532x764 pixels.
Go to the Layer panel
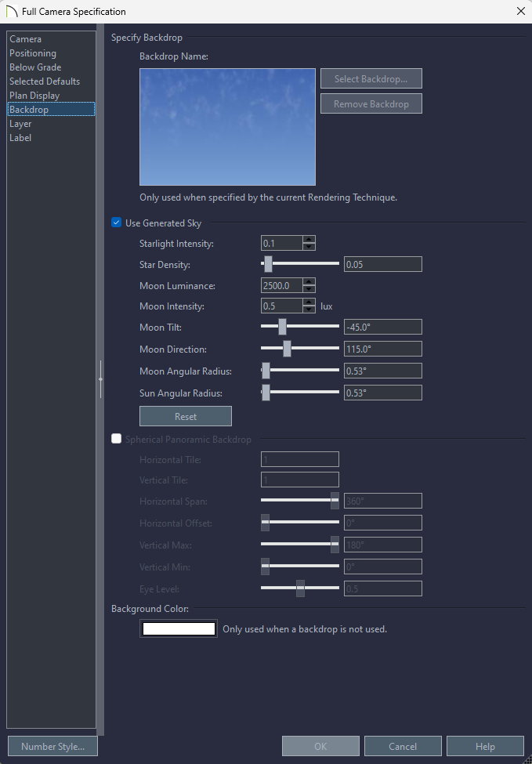pyautogui.click(x=20, y=124)
